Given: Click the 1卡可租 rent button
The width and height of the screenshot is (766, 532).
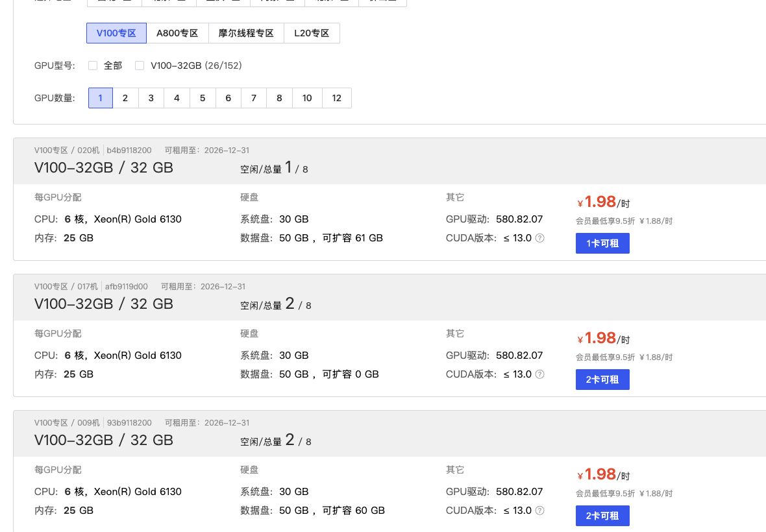Looking at the screenshot, I should [602, 243].
